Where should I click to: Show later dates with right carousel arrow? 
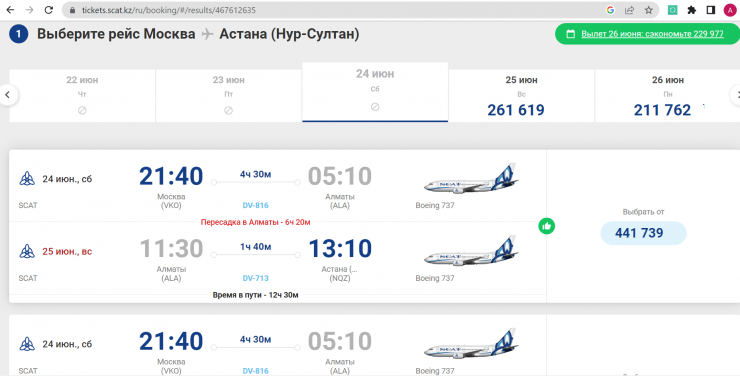(735, 95)
